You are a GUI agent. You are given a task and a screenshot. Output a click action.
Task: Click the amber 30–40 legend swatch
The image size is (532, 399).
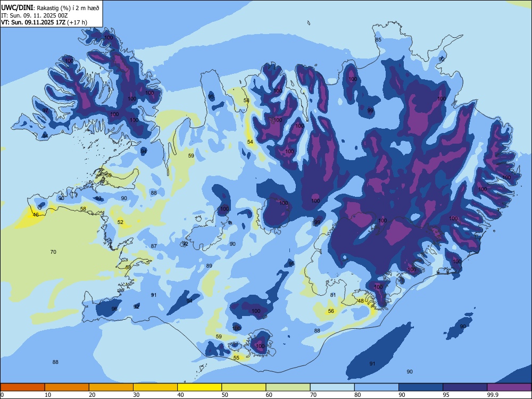coord(155,387)
